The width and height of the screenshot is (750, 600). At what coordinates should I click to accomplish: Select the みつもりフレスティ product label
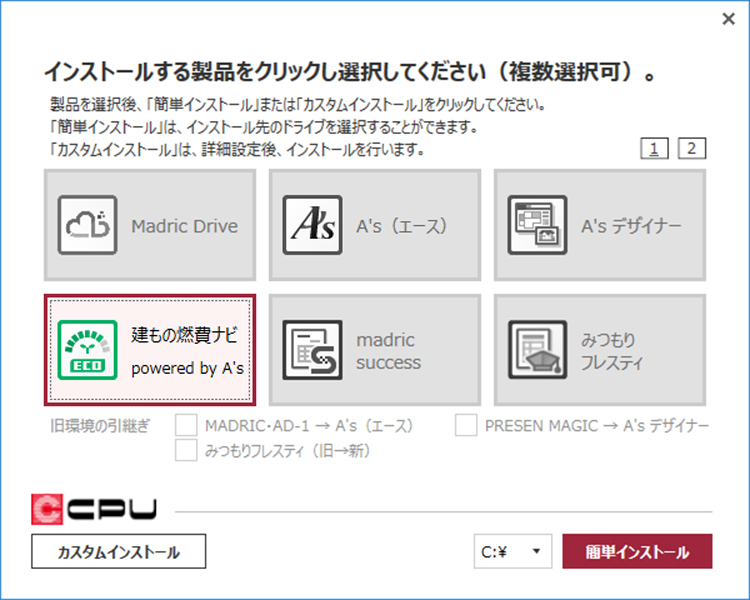click(x=612, y=351)
